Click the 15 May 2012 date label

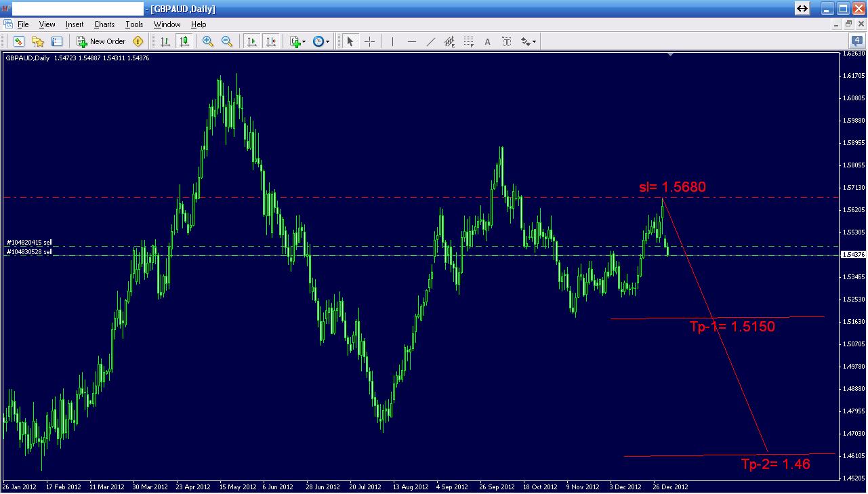(x=236, y=487)
